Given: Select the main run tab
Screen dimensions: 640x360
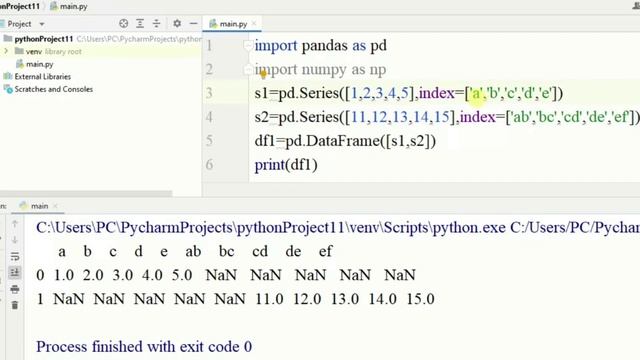Looking at the screenshot, I should pos(39,206).
